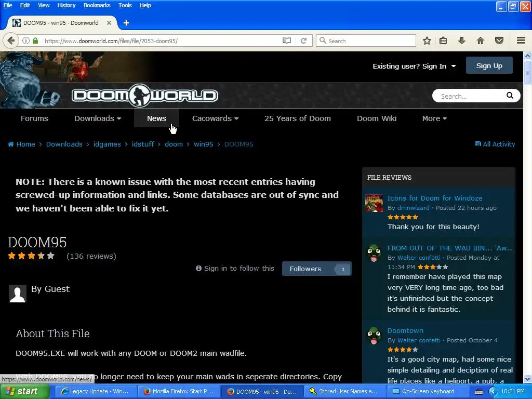Open the Doomtown review link

(405, 330)
